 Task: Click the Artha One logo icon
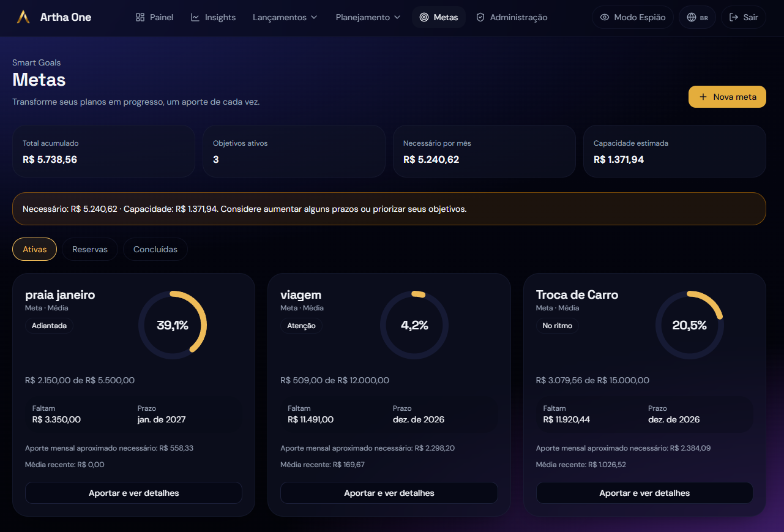point(23,17)
